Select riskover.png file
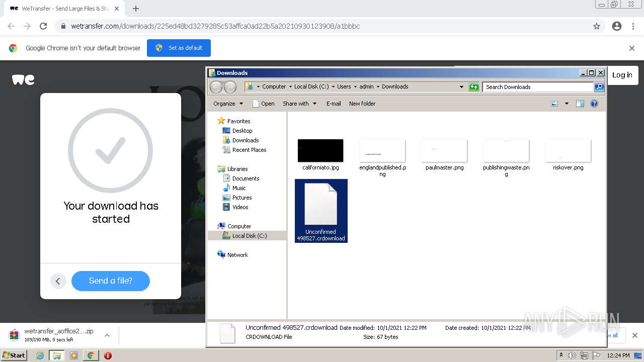 click(x=568, y=155)
